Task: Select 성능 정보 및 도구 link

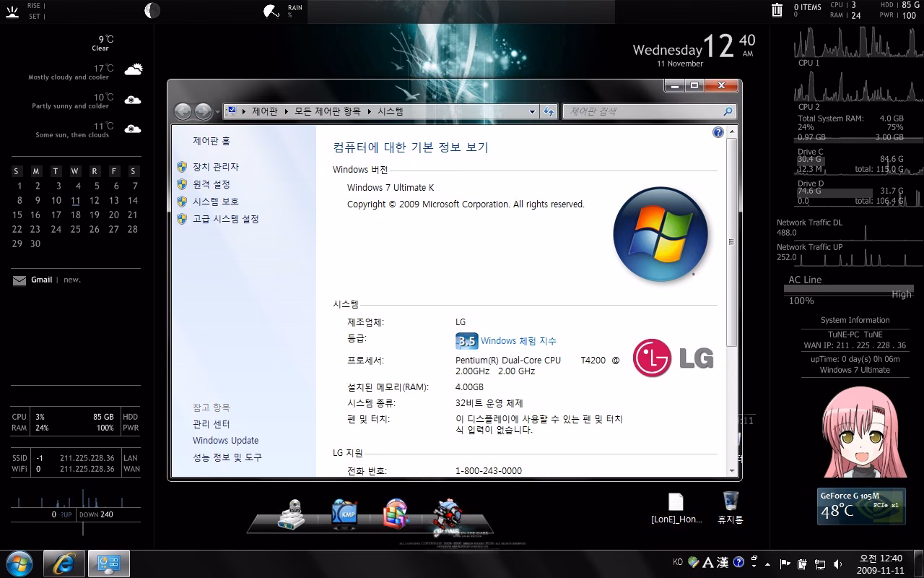Action: 227,457
